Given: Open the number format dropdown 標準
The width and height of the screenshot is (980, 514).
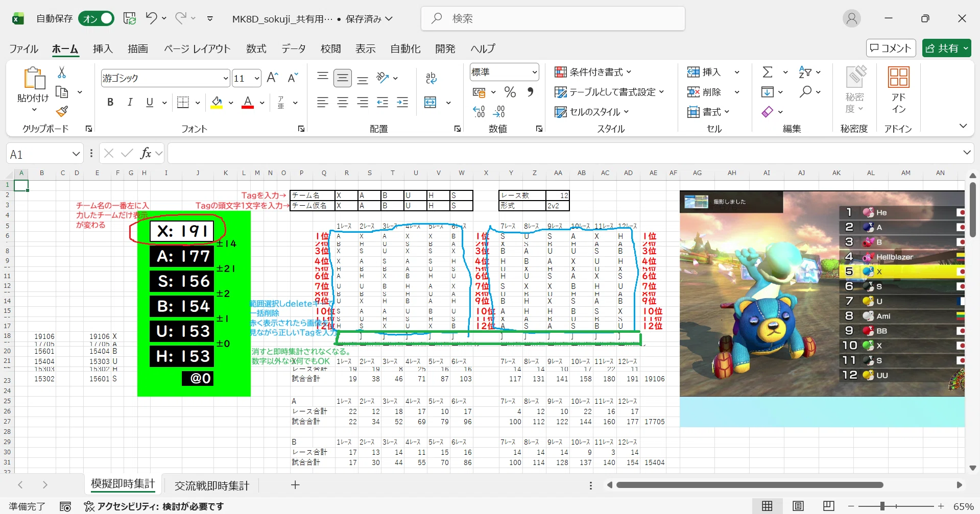Looking at the screenshot, I should click(x=534, y=72).
